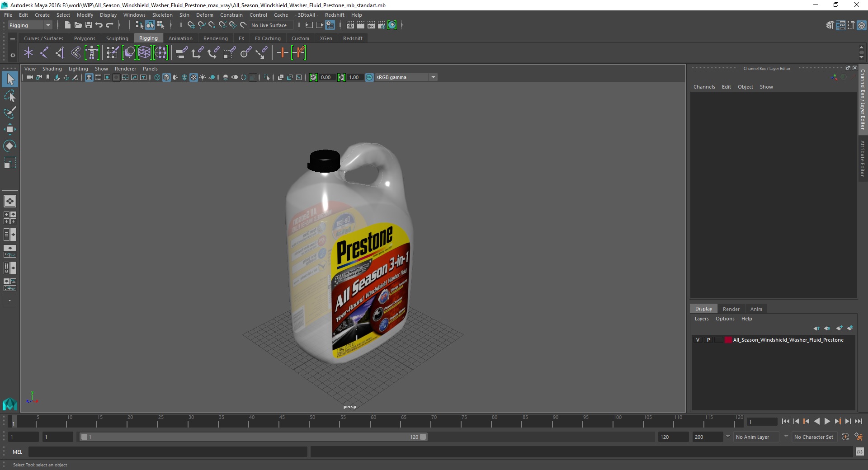Open the Render layer tab
Screen dimensions: 868x470
click(731, 309)
